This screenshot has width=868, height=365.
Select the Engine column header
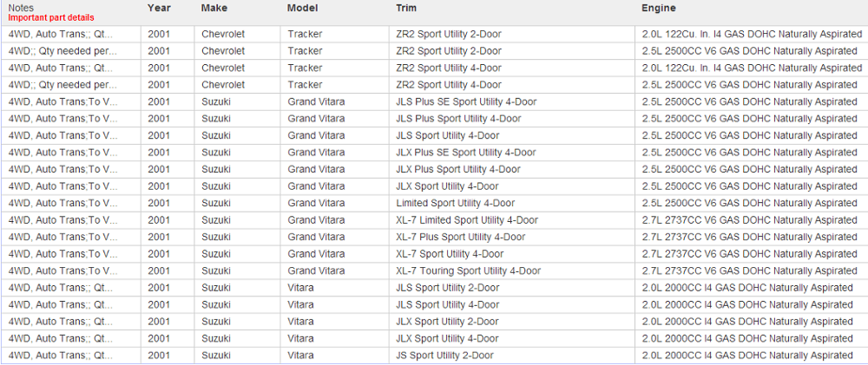(x=659, y=8)
